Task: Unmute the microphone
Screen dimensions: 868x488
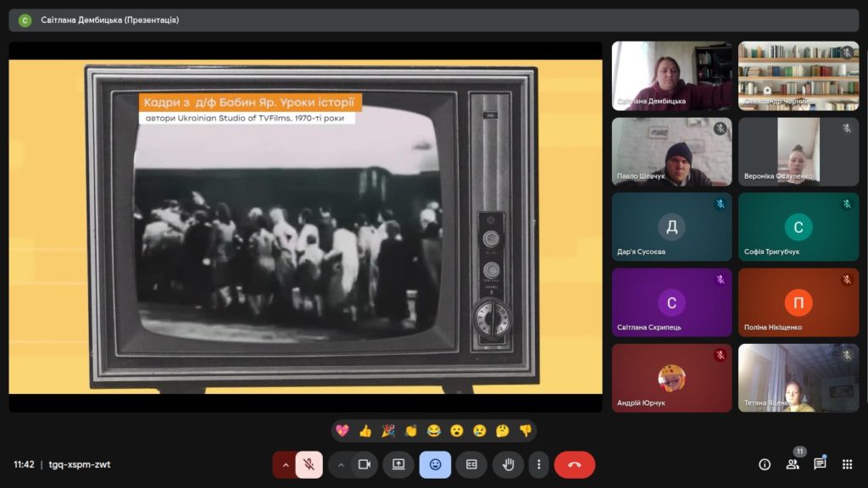Action: (309, 464)
